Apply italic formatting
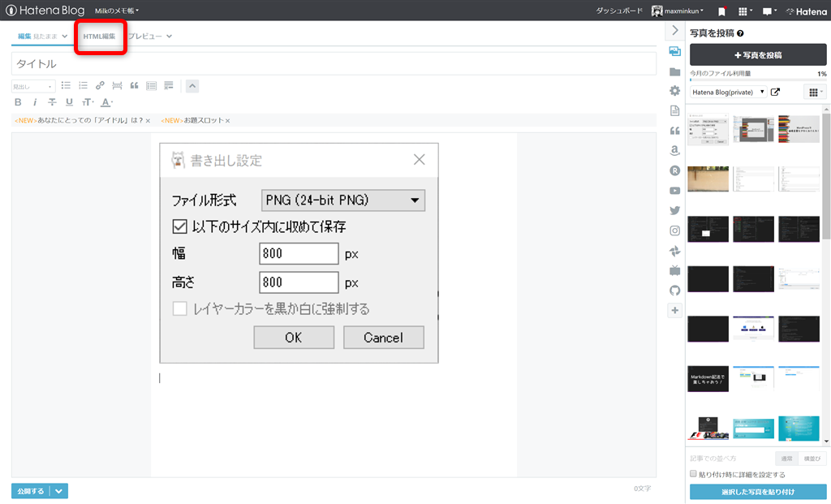 coord(35,101)
